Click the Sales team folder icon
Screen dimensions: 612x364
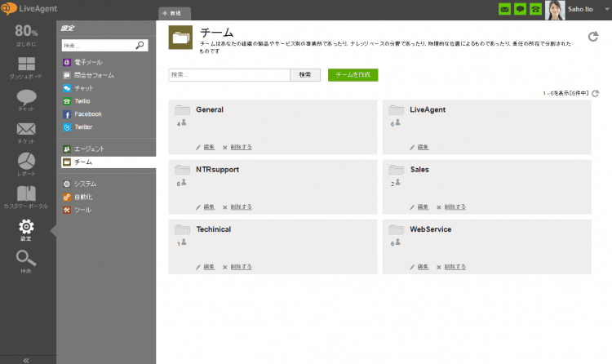pos(396,170)
